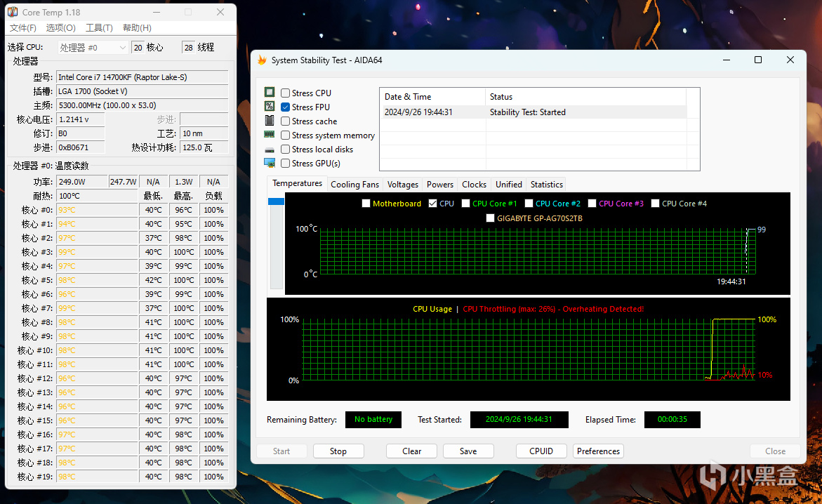This screenshot has height=504, width=822.
Task: Click the 功率 value 249.0W
Action: pyautogui.click(x=82, y=182)
